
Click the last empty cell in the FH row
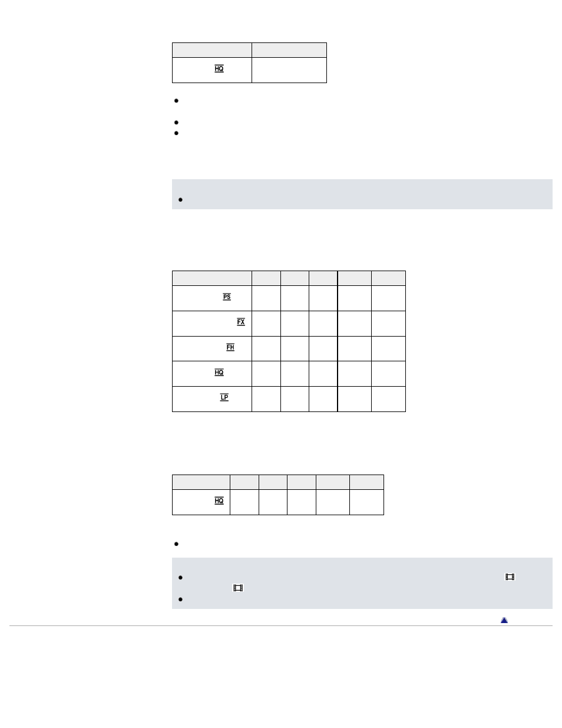[x=388, y=349]
